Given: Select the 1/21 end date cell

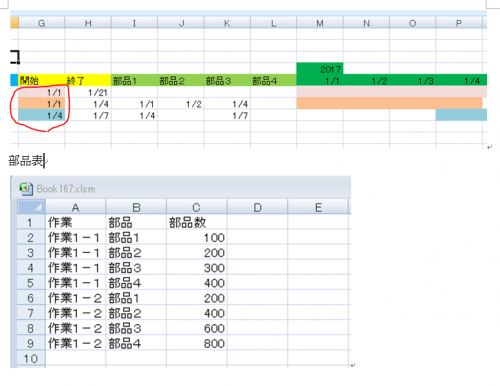Looking at the screenshot, I should [88, 92].
